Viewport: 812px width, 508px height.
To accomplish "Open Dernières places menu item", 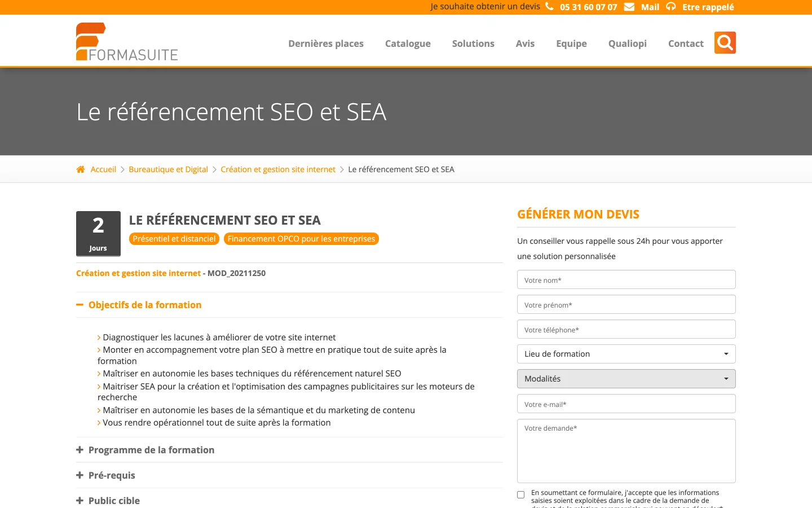I will pyautogui.click(x=326, y=43).
